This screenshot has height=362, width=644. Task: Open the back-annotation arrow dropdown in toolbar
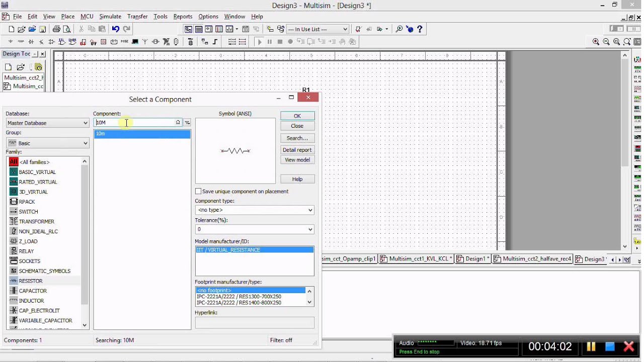386,29
